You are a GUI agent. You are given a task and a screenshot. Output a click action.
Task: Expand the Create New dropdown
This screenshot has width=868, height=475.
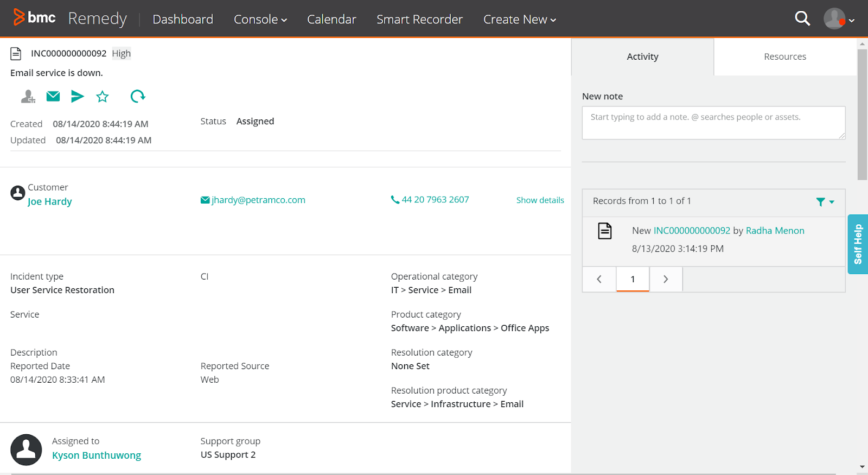pos(520,19)
